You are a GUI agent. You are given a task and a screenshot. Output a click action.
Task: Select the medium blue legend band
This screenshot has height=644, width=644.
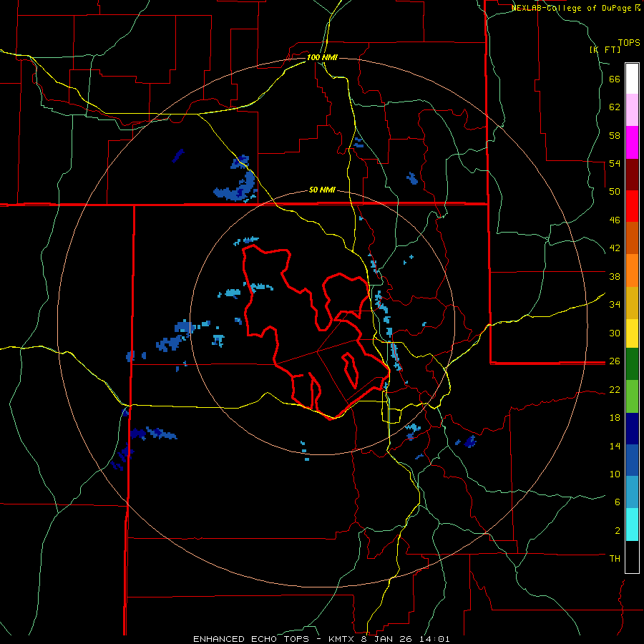[632, 461]
